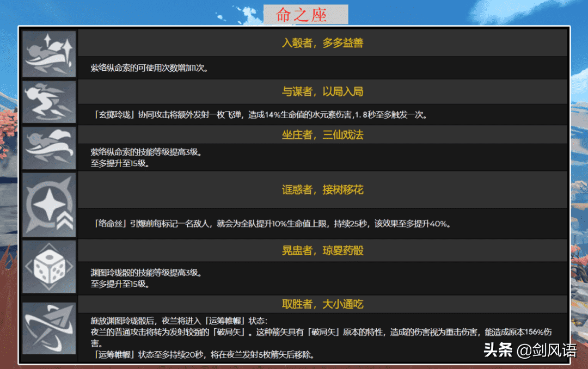Click the 坐庄者，三仙戏法 header

click(322, 135)
